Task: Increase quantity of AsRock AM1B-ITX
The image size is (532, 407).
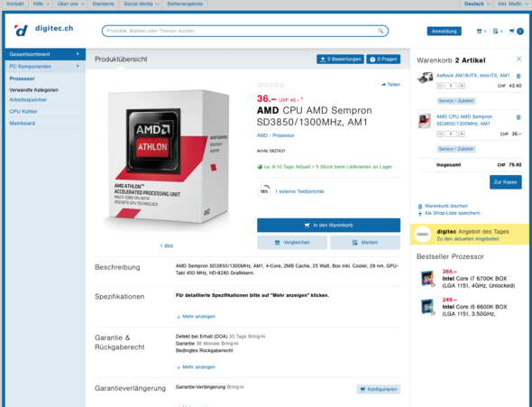Action: [462, 86]
